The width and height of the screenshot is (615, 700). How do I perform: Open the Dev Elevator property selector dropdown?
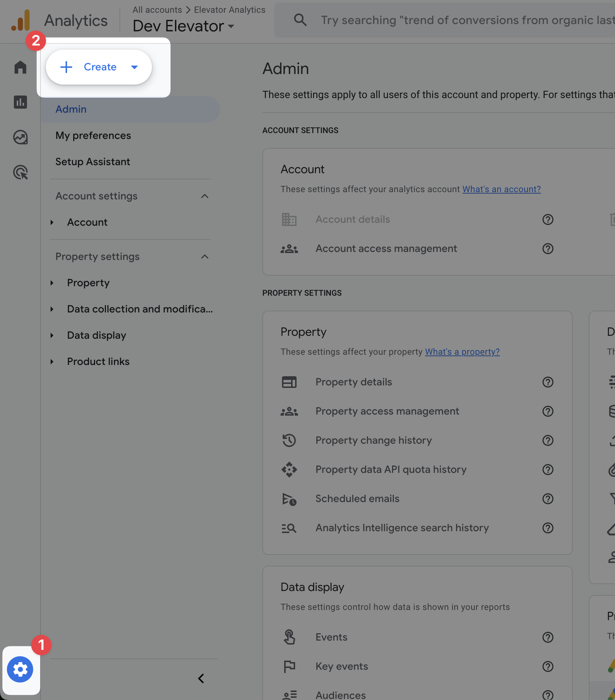[x=184, y=26]
